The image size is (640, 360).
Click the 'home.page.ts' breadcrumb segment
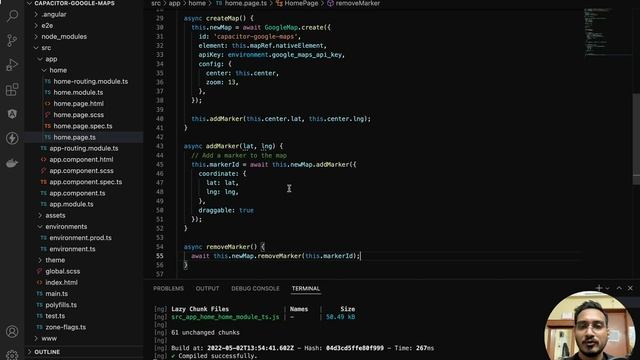pyautogui.click(x=245, y=3)
